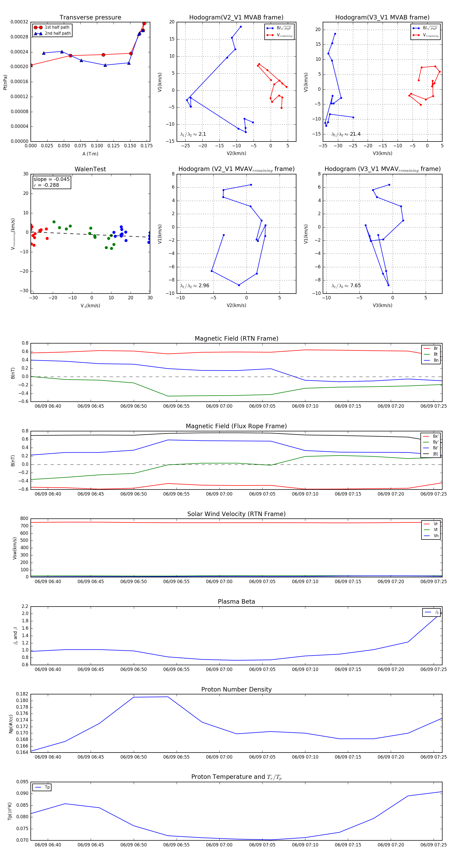
Task: Click the λ1/λ2 ≈ 2.96 annotation
Action: pos(194,286)
